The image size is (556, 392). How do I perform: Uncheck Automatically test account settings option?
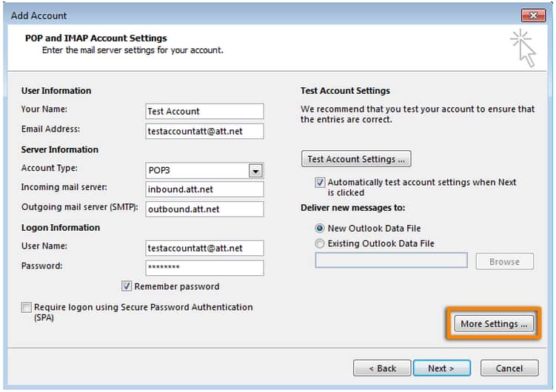tap(321, 183)
